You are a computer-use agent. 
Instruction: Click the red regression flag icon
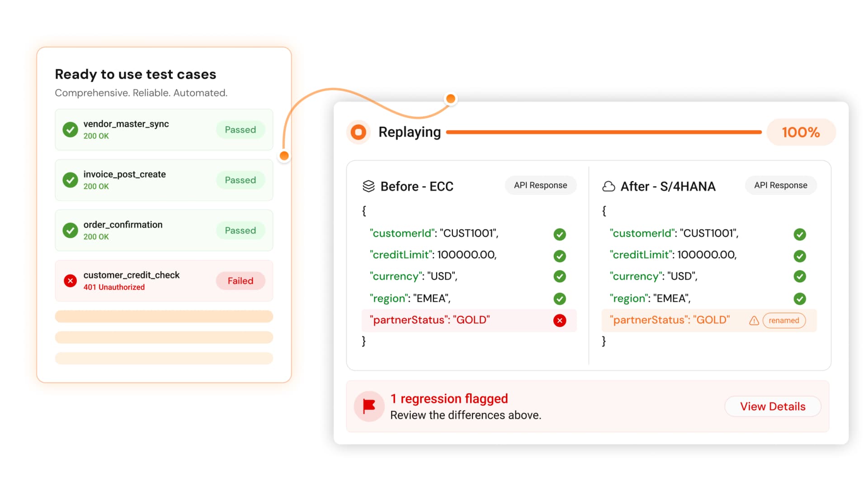[x=369, y=406]
